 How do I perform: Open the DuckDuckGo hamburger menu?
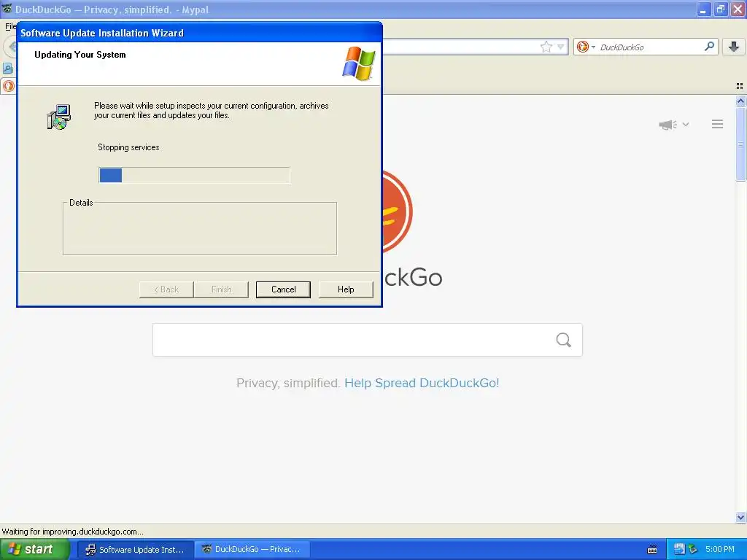717,124
